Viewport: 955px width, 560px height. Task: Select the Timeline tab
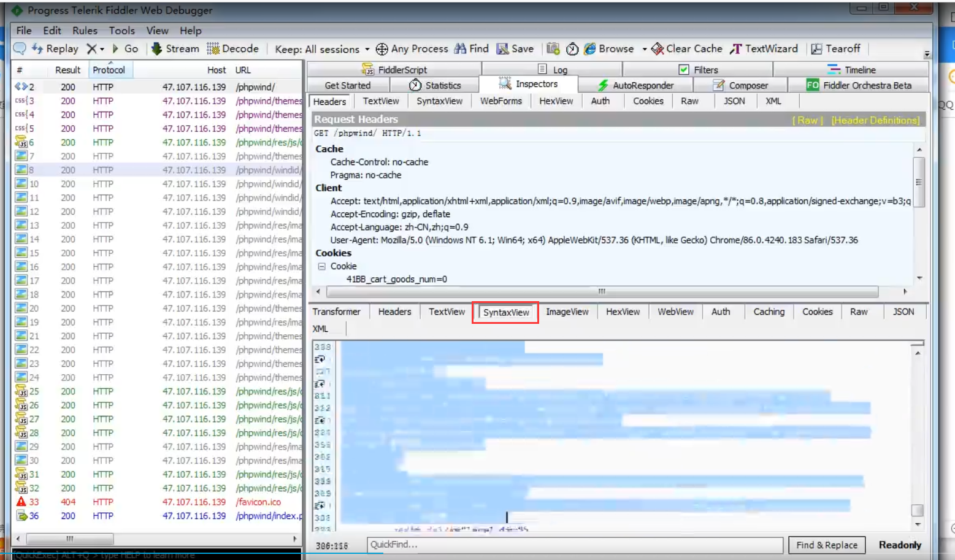tap(851, 69)
